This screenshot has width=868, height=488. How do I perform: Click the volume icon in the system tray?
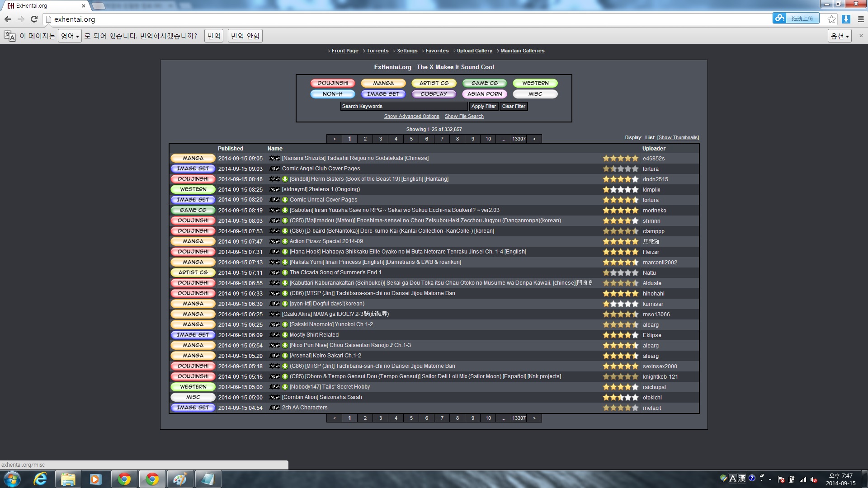pos(814,479)
